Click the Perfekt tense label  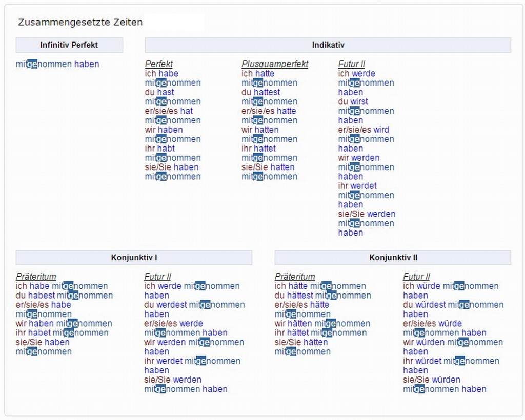point(159,65)
